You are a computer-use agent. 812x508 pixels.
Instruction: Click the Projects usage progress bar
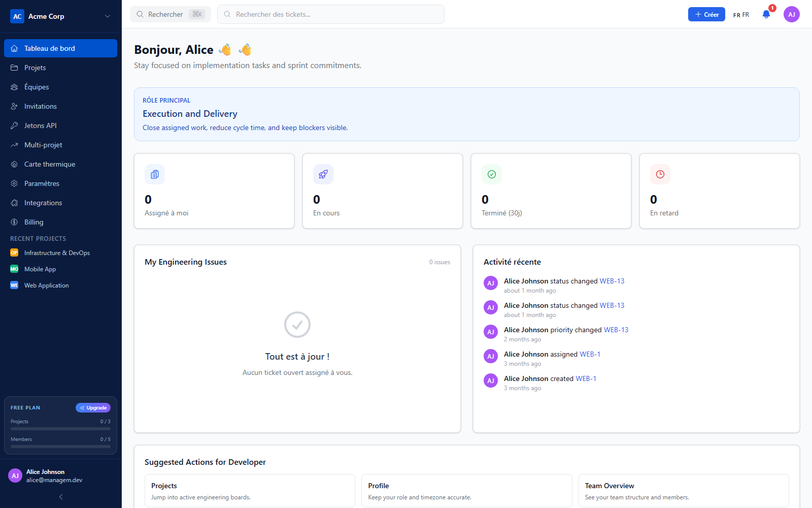pos(60,429)
